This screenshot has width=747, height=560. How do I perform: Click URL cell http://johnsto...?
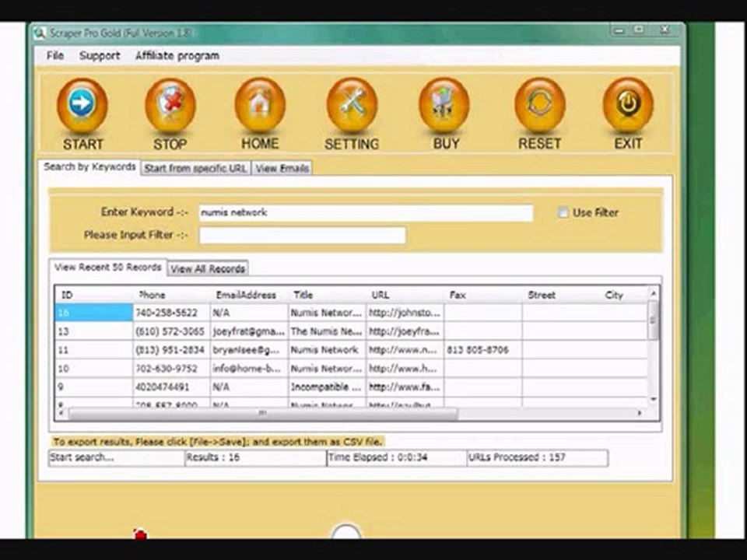(405, 313)
